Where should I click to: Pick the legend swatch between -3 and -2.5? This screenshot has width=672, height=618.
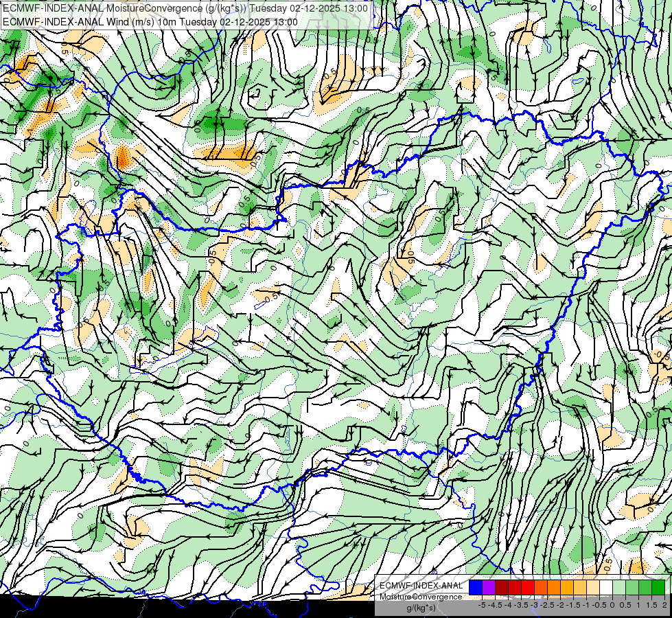tap(541, 587)
